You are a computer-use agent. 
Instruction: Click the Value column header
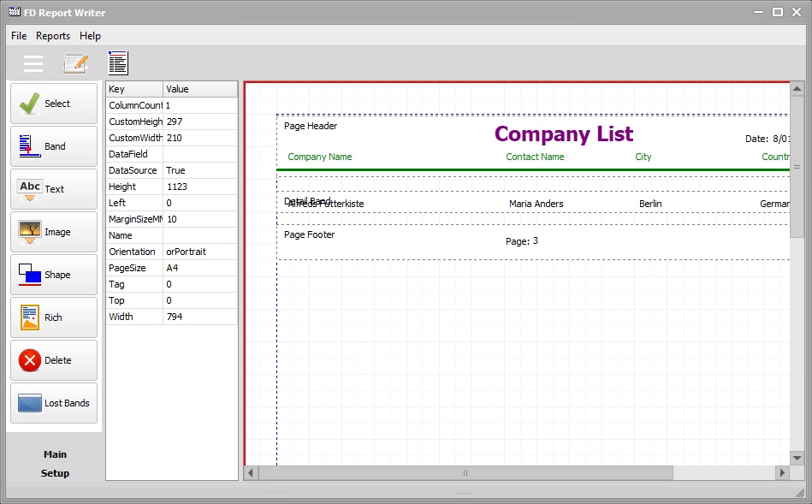tap(200, 89)
